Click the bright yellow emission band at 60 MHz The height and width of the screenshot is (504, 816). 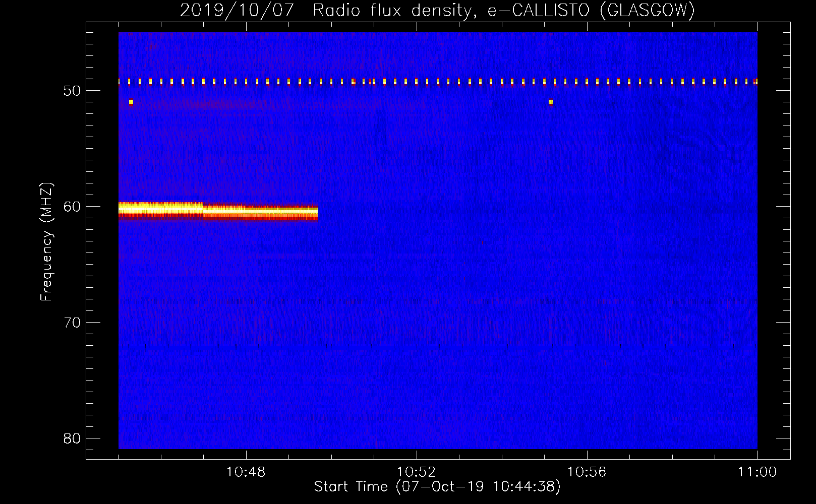(x=218, y=210)
